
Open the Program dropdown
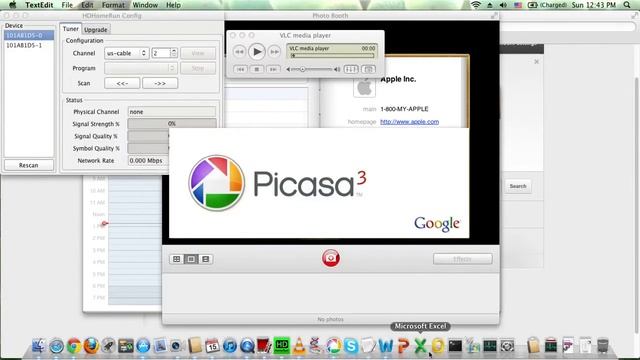pyautogui.click(x=140, y=68)
